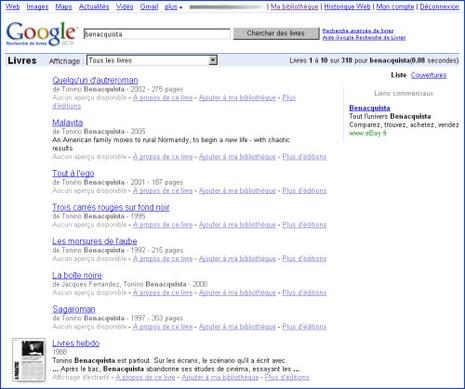Click 'Plus d'éditions' for Les morsures de l'aube
Viewport: 465px width, 389px height.
point(304,259)
